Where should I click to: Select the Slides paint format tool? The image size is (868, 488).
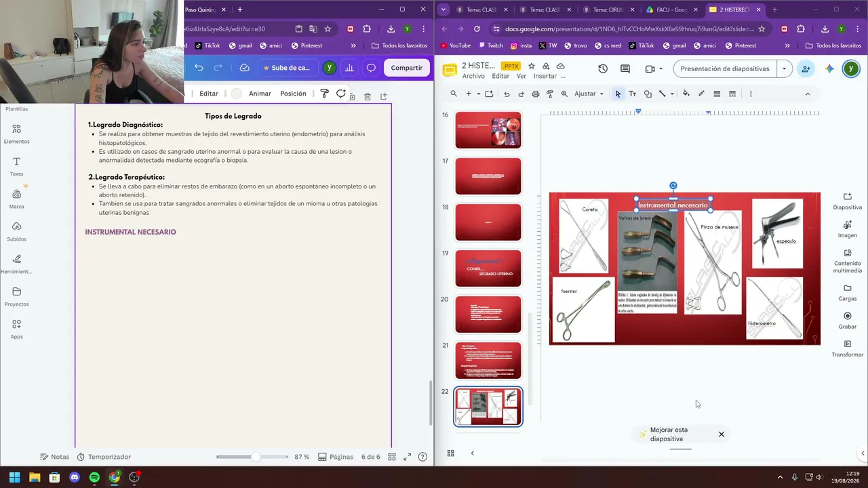[550, 94]
